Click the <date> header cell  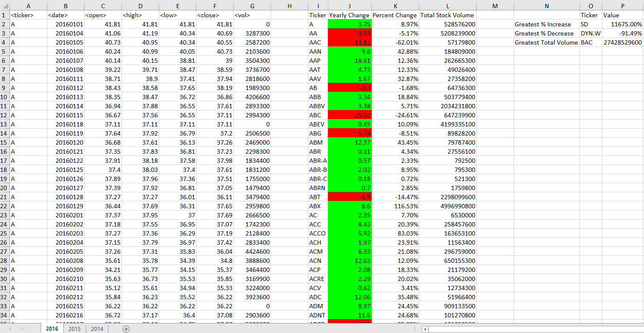pos(65,15)
